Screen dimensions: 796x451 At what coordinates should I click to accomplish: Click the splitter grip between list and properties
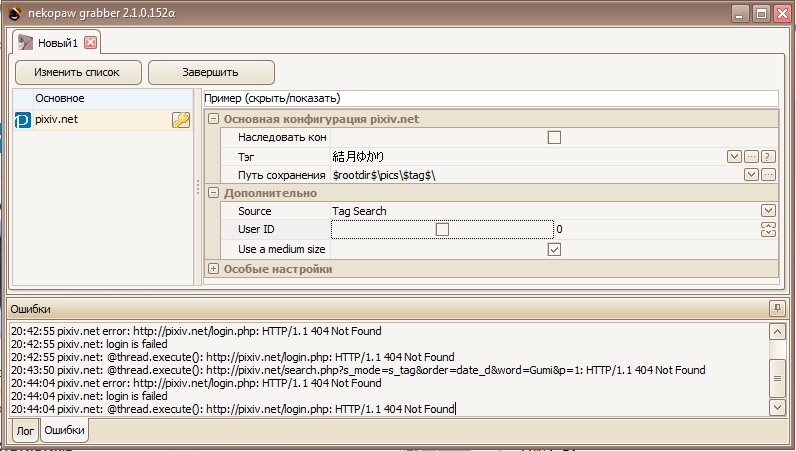[198, 187]
